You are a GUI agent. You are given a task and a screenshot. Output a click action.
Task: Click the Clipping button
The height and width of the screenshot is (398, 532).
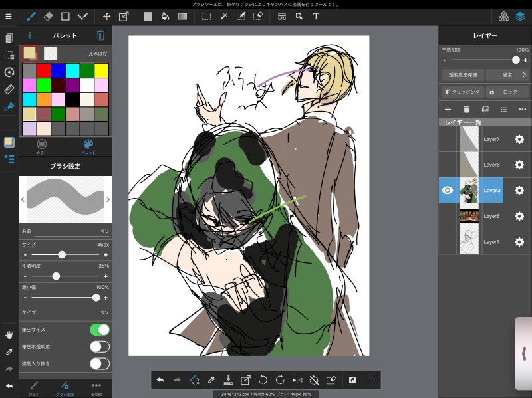[x=463, y=92]
